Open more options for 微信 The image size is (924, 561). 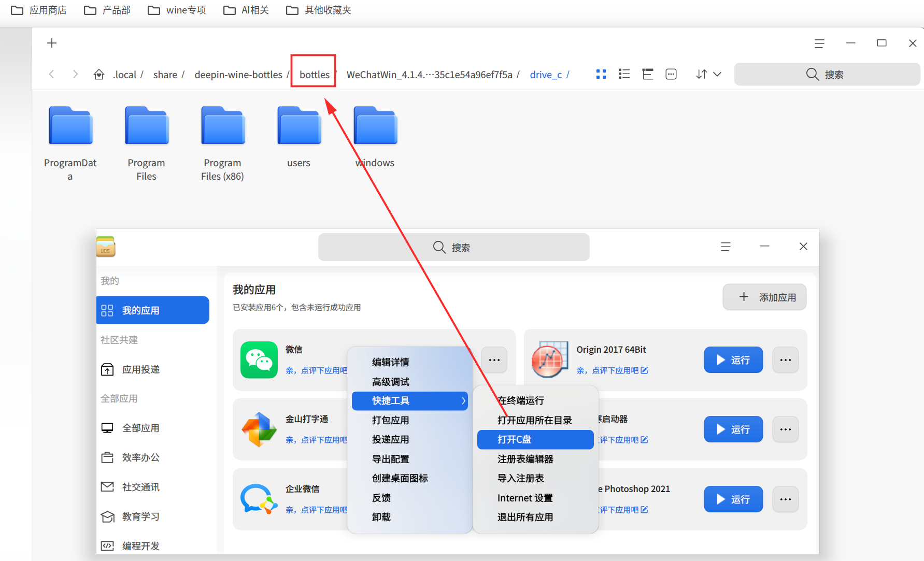[494, 360]
